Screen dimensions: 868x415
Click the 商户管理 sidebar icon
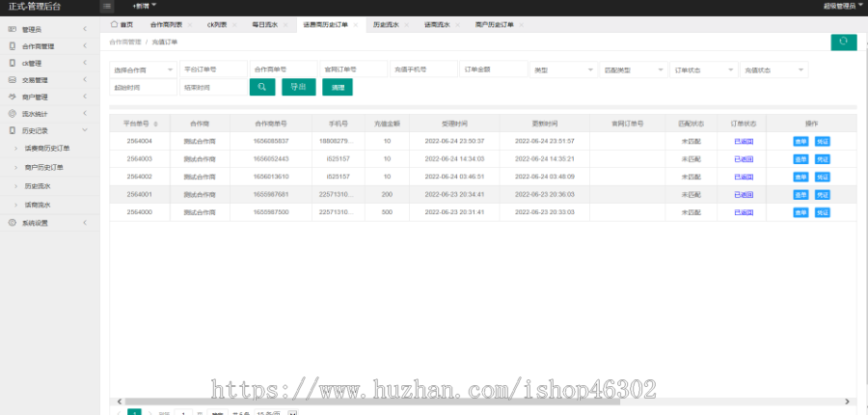[13, 97]
